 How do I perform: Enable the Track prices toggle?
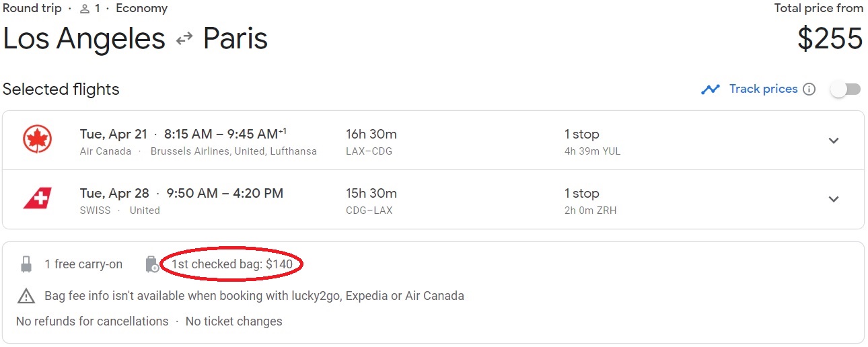click(845, 89)
